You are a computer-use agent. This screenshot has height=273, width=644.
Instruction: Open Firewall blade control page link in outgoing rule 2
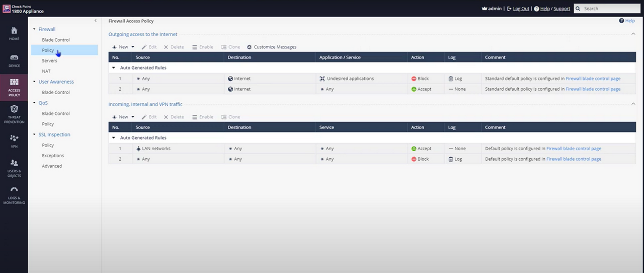point(593,89)
